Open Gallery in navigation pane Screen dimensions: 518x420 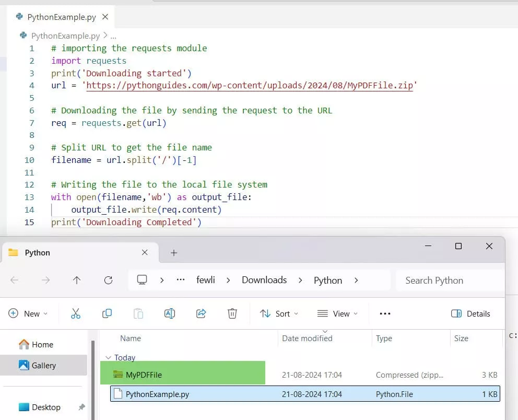[43, 366]
